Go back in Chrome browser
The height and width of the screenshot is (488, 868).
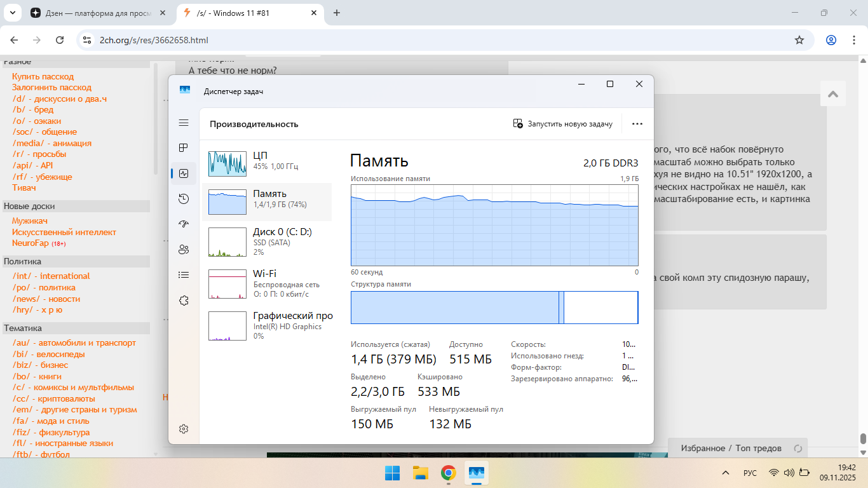(x=14, y=40)
